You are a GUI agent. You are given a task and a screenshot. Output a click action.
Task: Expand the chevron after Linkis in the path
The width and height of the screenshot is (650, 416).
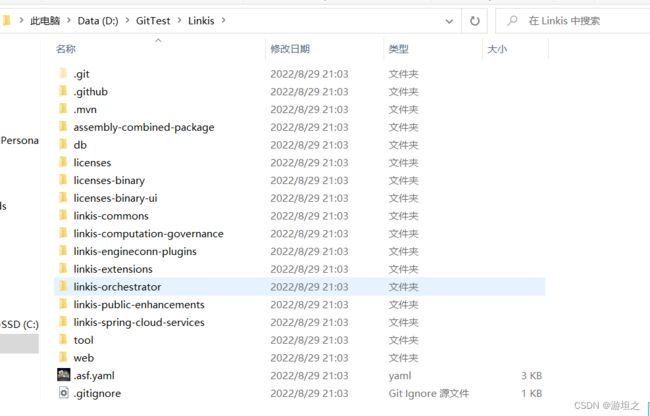(x=223, y=20)
